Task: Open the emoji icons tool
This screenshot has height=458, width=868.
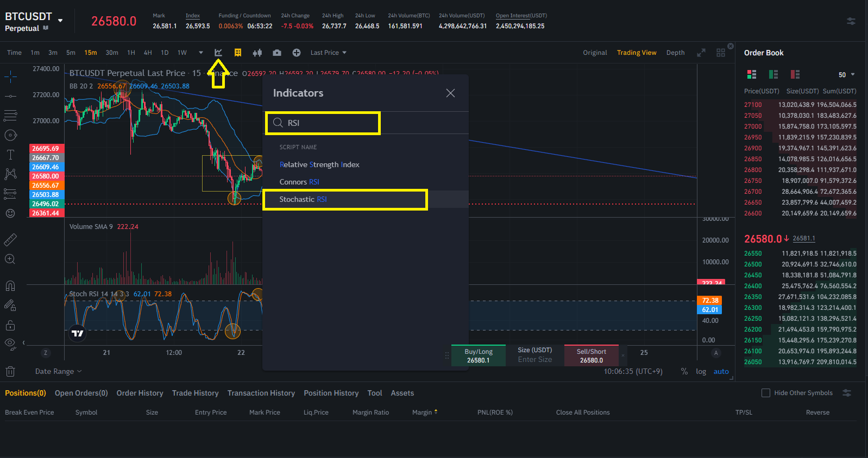Action: tap(10, 213)
